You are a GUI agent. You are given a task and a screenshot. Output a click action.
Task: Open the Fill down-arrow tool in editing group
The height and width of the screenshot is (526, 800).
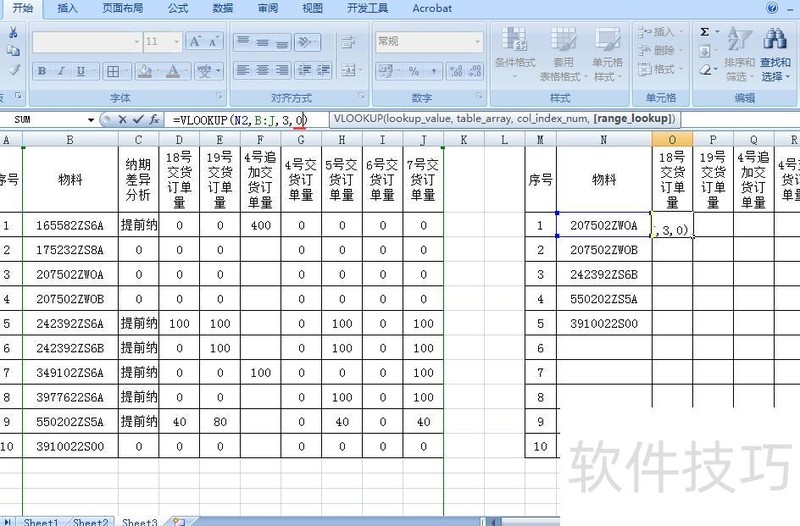pos(705,51)
